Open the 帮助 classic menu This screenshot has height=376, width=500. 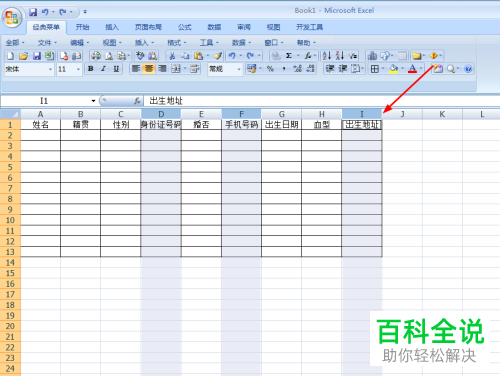click(x=306, y=43)
